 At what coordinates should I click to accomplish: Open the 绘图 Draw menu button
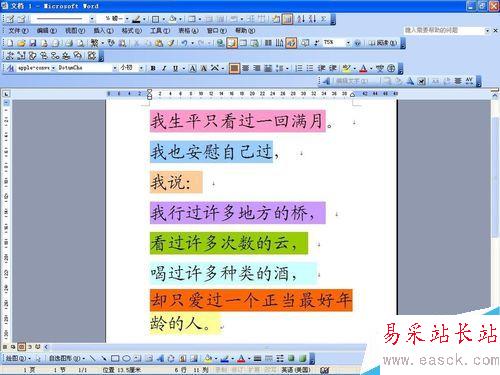point(18,359)
